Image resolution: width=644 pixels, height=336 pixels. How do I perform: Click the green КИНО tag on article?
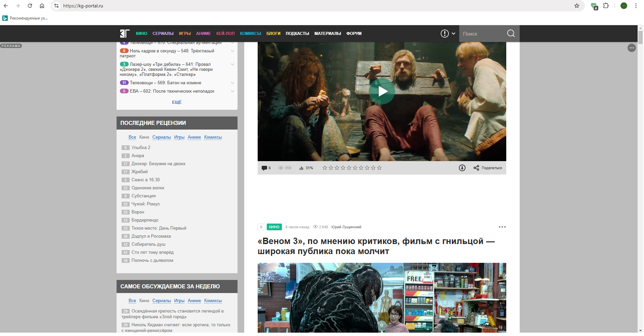point(274,227)
